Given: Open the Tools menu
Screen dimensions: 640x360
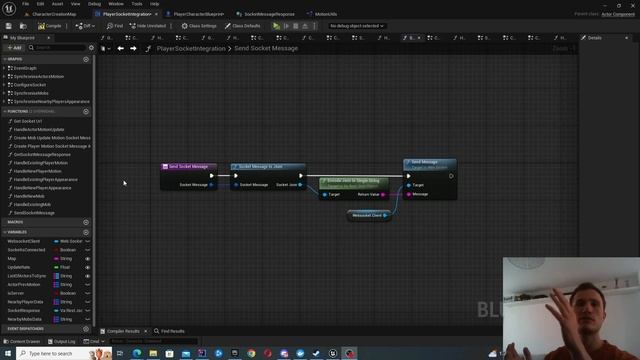Looking at the screenshot, I should coord(137,4).
